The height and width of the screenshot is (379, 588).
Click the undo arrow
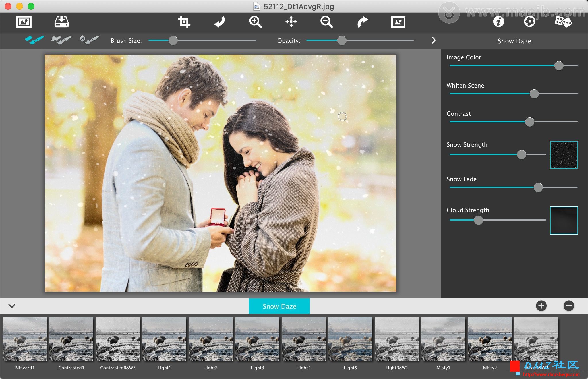point(220,22)
